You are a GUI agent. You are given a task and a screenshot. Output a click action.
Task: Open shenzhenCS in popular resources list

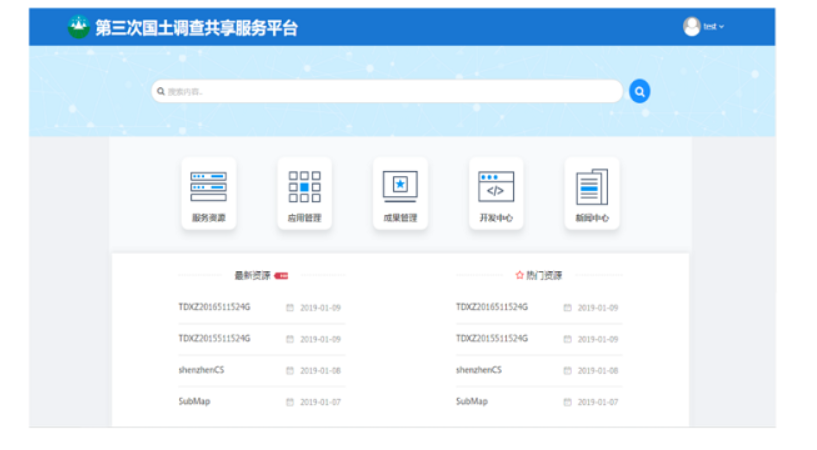(479, 370)
